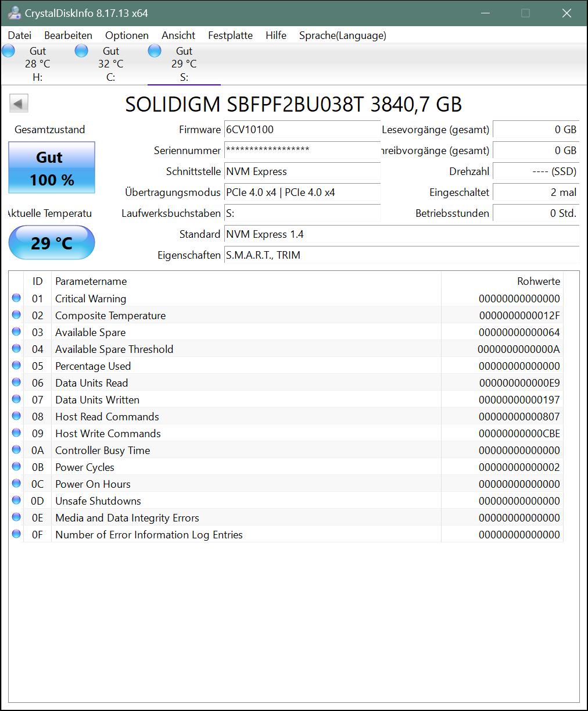Click the Betriebsstunden value 0 Std.
Viewport: 588px width, 711px height.
click(536, 213)
